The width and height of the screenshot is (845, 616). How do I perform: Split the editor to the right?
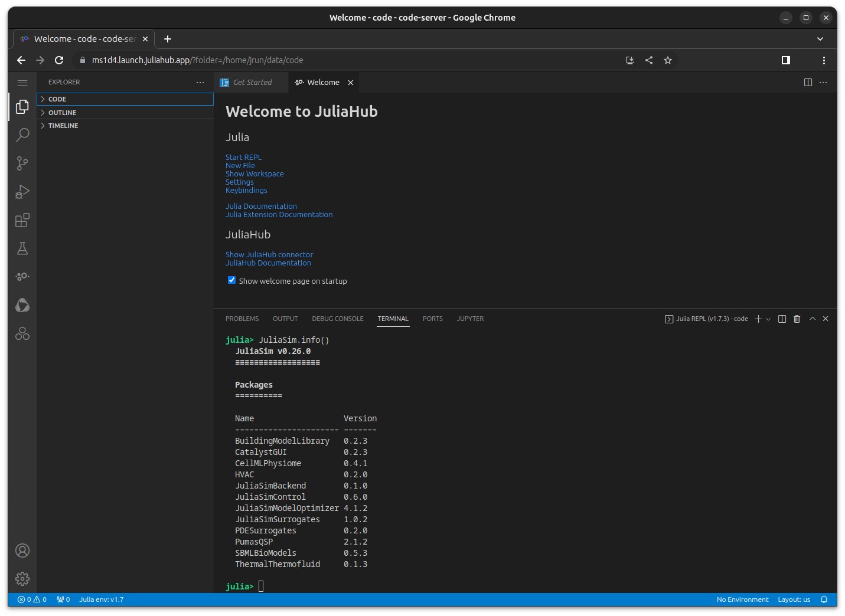[808, 83]
